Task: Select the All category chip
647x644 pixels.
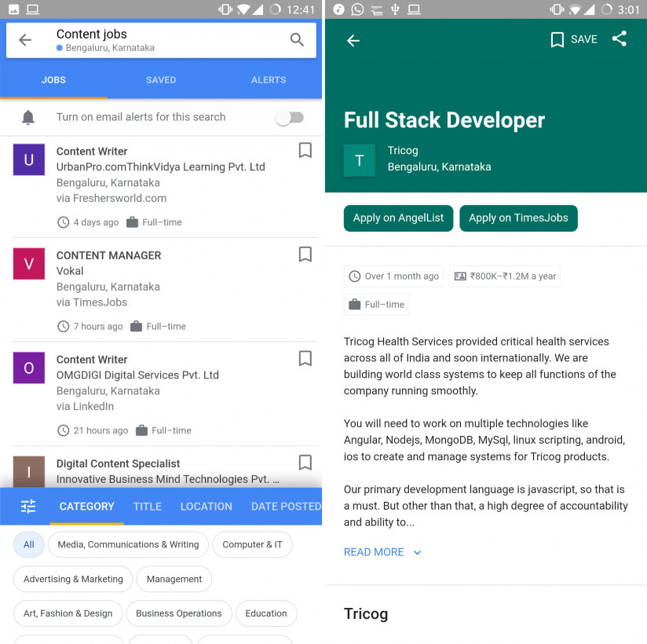Action: (x=29, y=544)
